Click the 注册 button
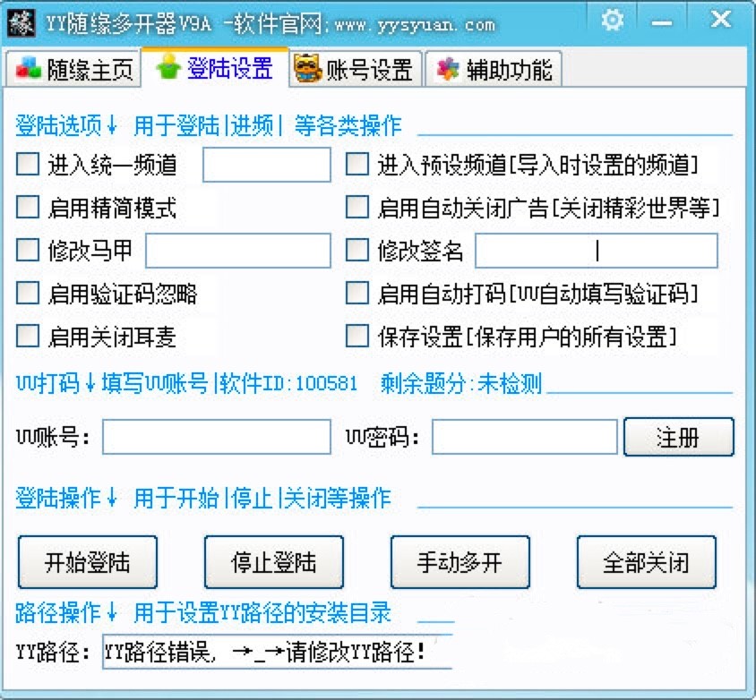The width and height of the screenshot is (756, 700). (679, 437)
